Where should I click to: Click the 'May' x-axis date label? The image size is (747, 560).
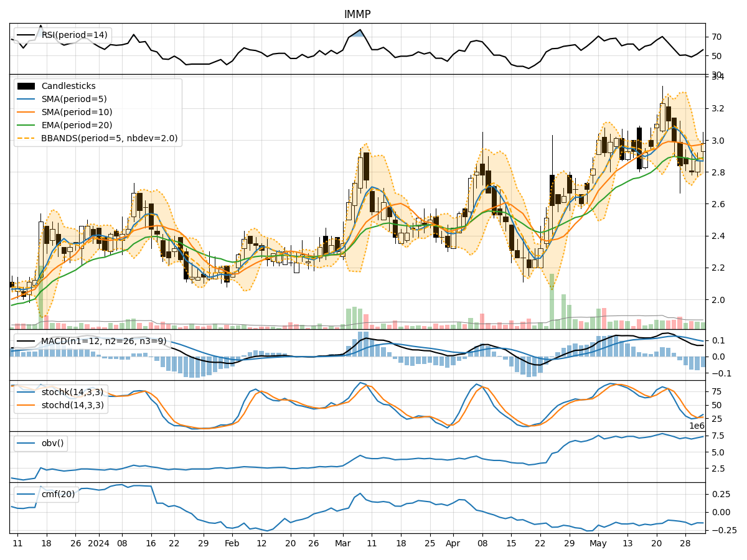598,543
